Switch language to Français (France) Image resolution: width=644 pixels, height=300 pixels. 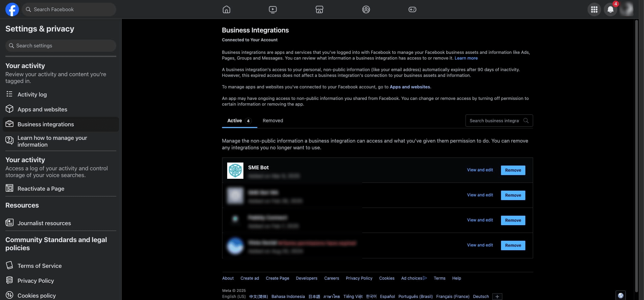tap(453, 297)
